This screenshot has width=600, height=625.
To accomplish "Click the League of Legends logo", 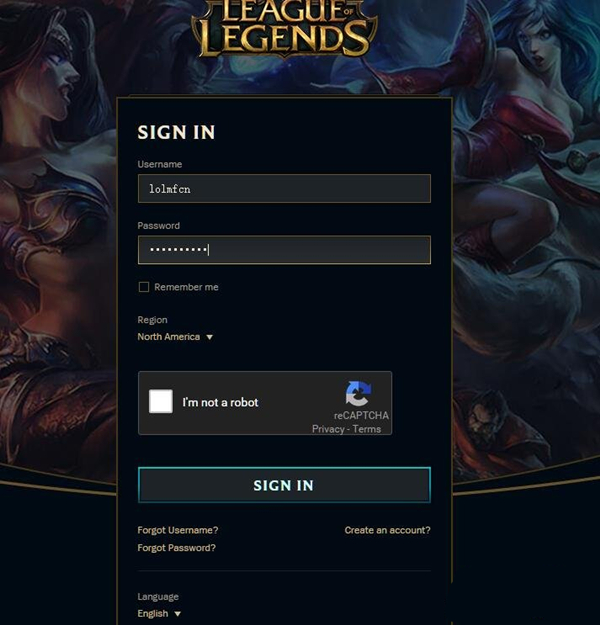I will pyautogui.click(x=284, y=29).
